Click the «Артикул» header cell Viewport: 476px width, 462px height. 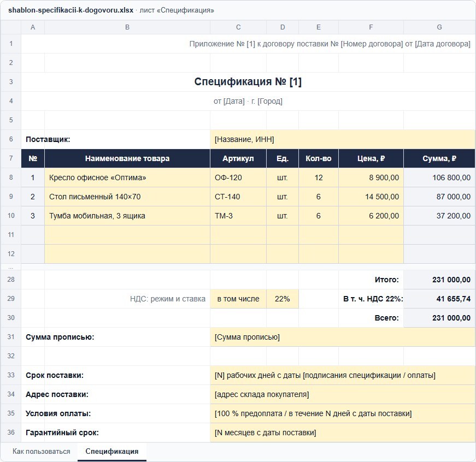pyautogui.click(x=238, y=158)
